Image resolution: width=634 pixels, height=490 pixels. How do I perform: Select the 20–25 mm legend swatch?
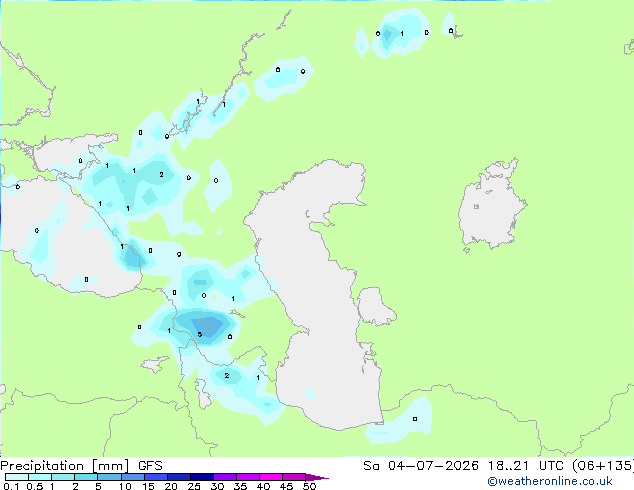(179, 477)
